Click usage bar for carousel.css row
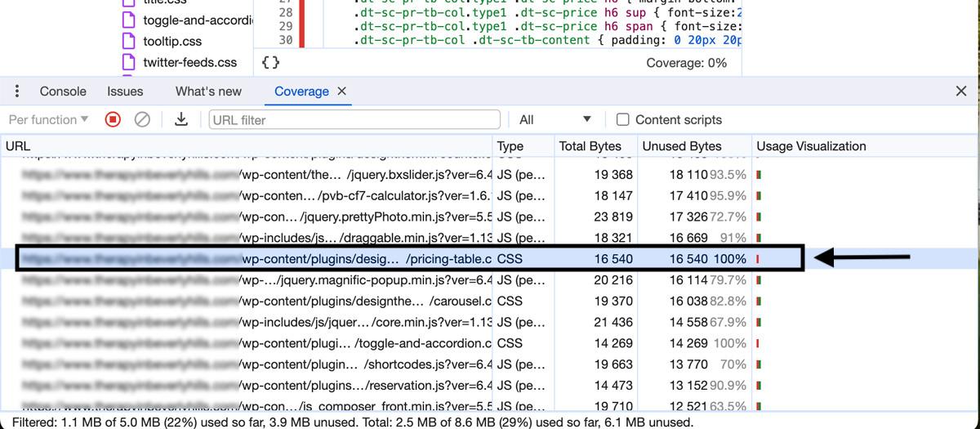Image resolution: width=980 pixels, height=429 pixels. click(759, 302)
